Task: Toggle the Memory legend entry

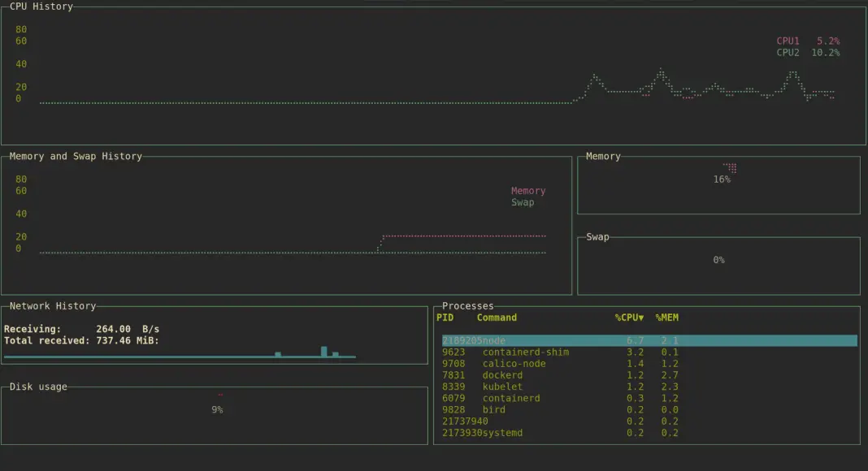Action: pyautogui.click(x=528, y=190)
